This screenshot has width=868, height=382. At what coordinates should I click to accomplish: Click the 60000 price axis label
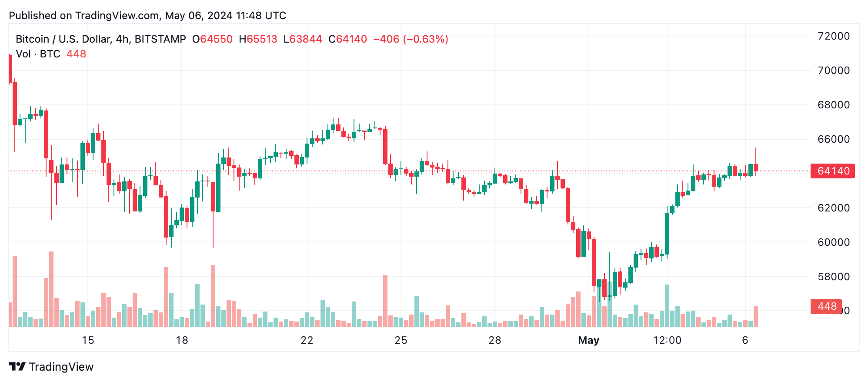click(834, 242)
